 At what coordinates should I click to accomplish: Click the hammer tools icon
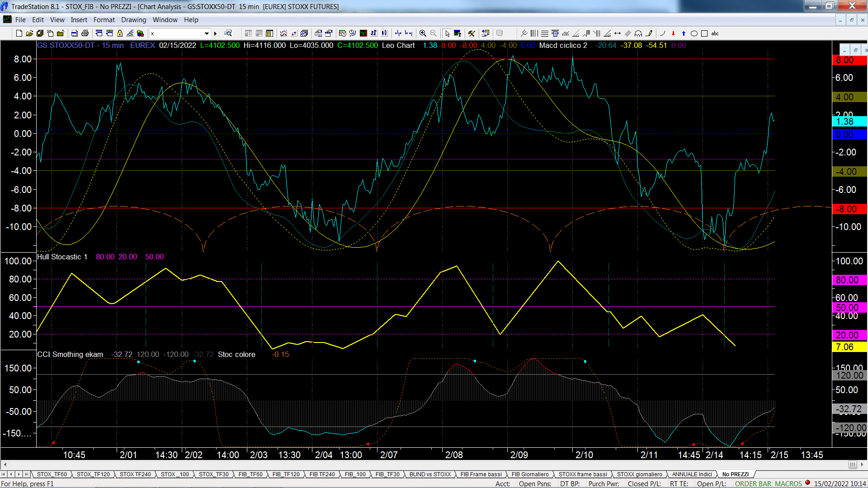[472, 33]
